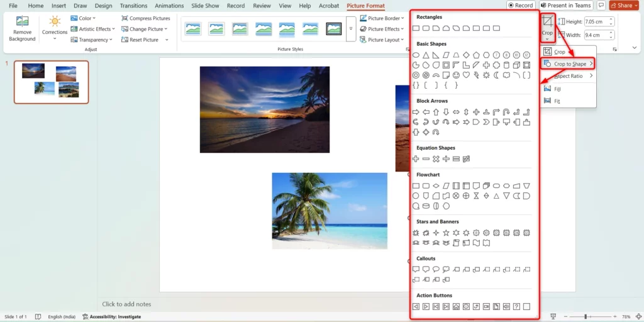The height and width of the screenshot is (322, 644).
Task: Switch to the Animations ribbon tab
Action: coord(169,6)
